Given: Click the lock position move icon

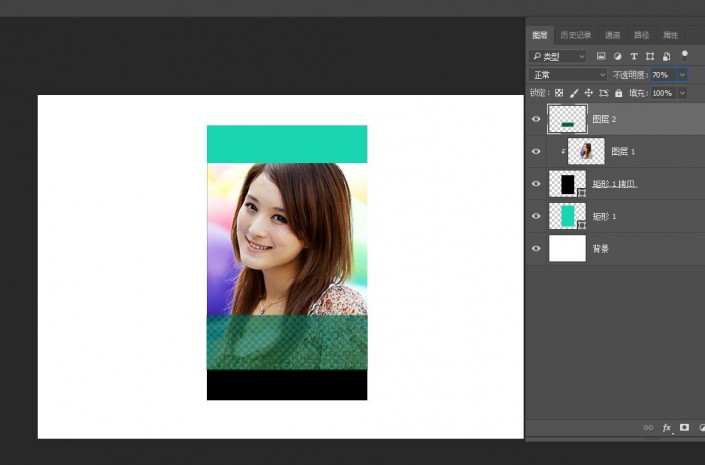Looking at the screenshot, I should pos(589,93).
